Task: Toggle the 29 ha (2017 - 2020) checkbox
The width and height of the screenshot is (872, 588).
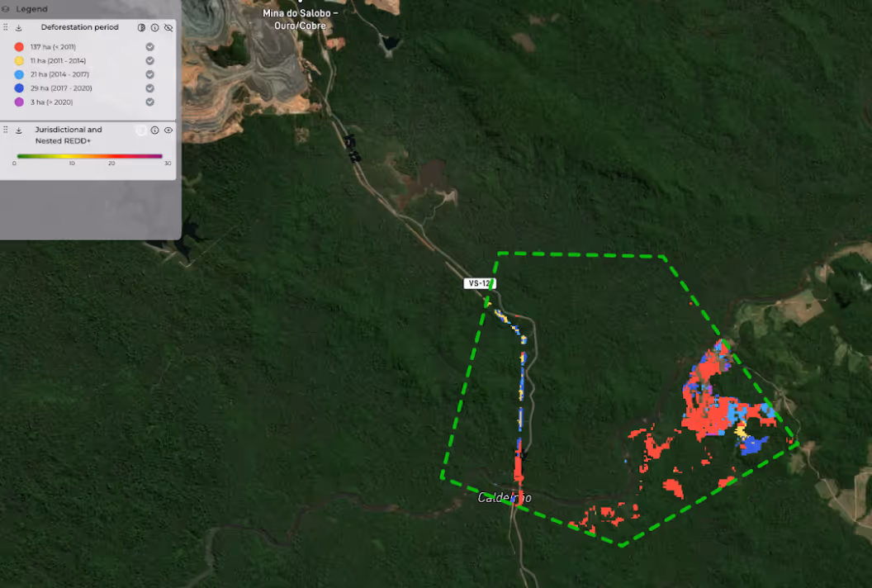Action: click(149, 88)
